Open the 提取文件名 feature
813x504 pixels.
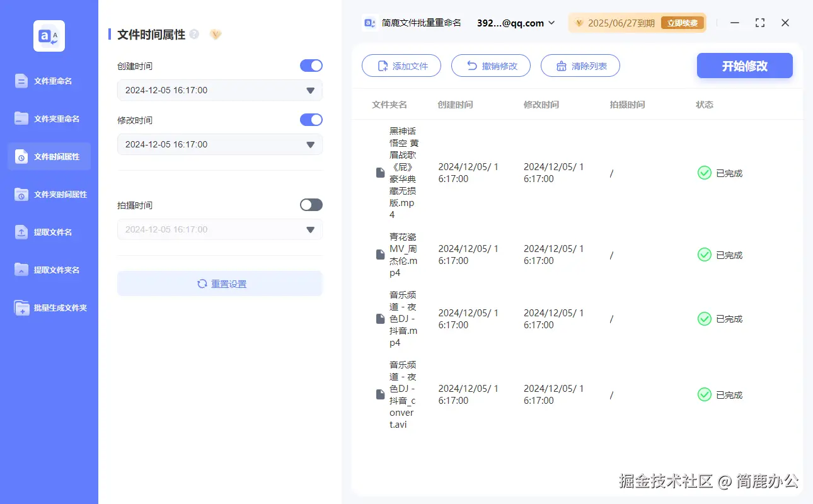[x=49, y=232]
